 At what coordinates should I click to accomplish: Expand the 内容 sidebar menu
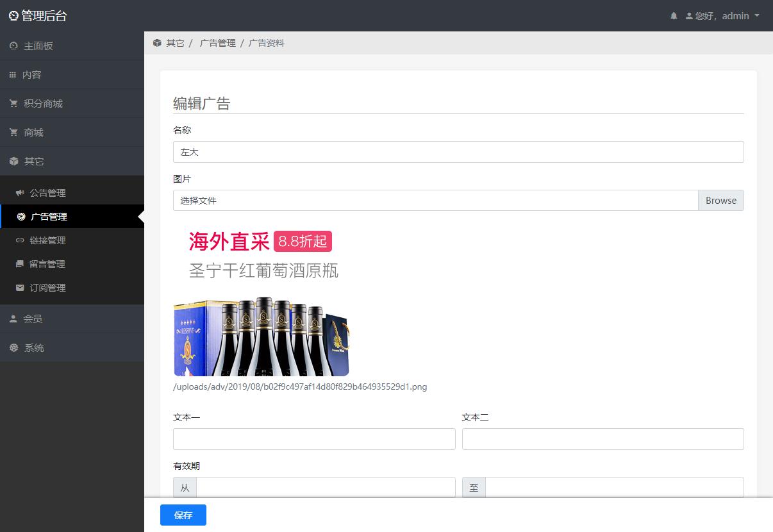click(x=72, y=75)
